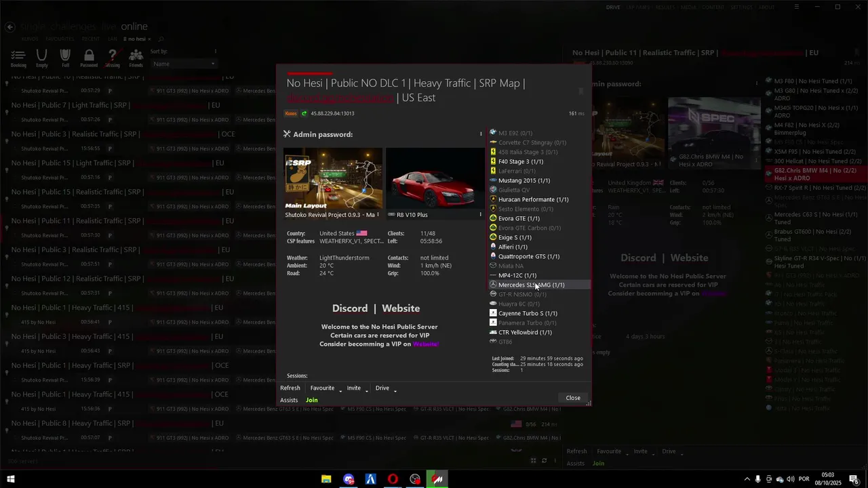Screen dimensions: 868x488
Task: Expand the Drive button dropdown arrow
Action: (x=395, y=390)
